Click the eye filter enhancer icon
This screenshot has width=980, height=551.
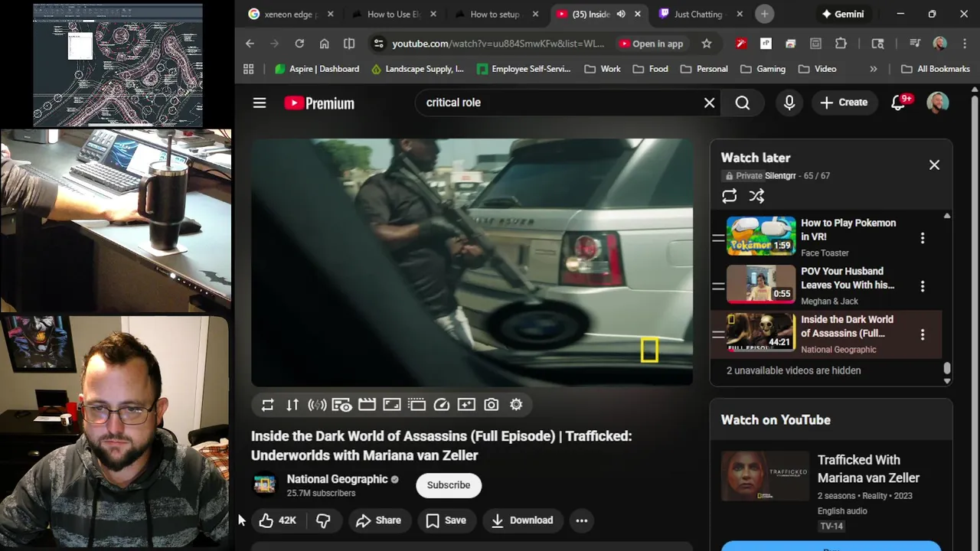341,405
